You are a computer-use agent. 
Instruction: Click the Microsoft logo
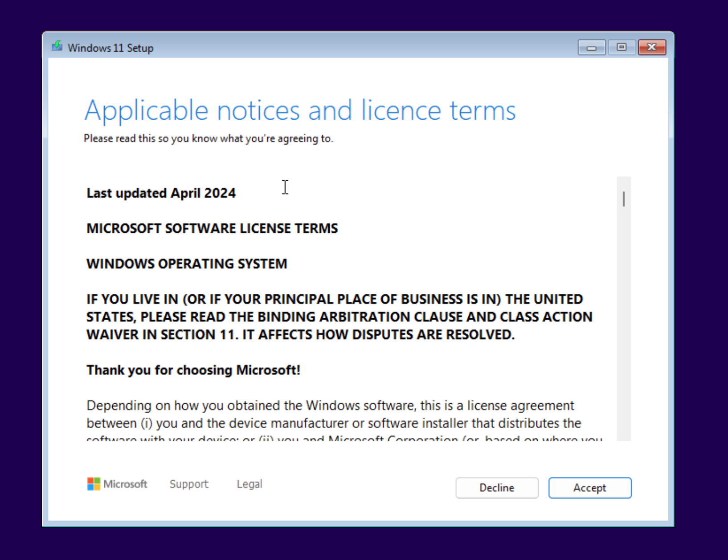tap(117, 484)
